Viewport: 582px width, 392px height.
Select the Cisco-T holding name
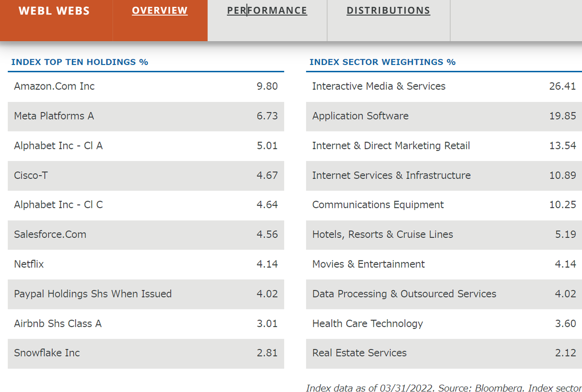pos(31,175)
